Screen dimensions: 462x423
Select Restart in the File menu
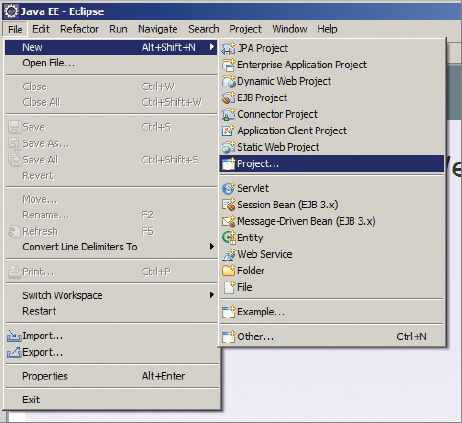pos(112,311)
